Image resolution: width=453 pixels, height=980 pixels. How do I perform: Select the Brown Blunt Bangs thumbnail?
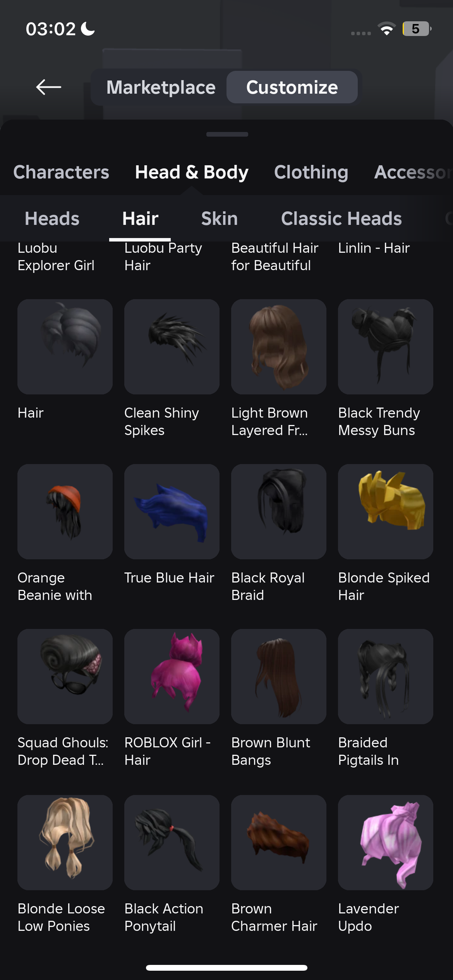coord(279,677)
